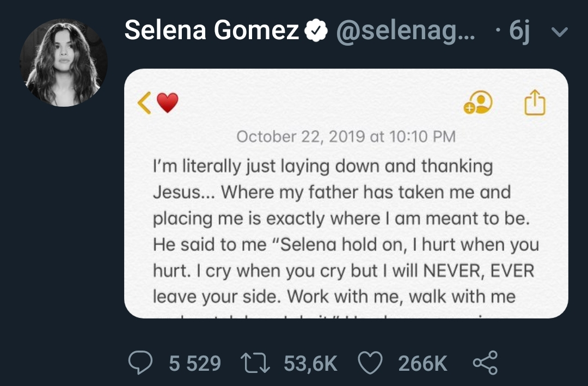Click the "NEVER, EVER" line of note text
The image size is (588, 386).
(344, 271)
